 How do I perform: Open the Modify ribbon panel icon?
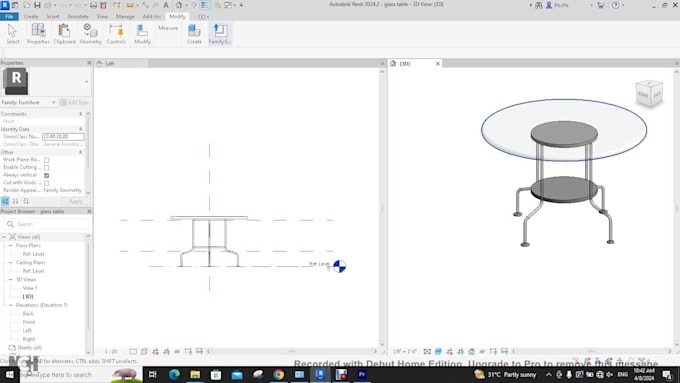click(142, 34)
